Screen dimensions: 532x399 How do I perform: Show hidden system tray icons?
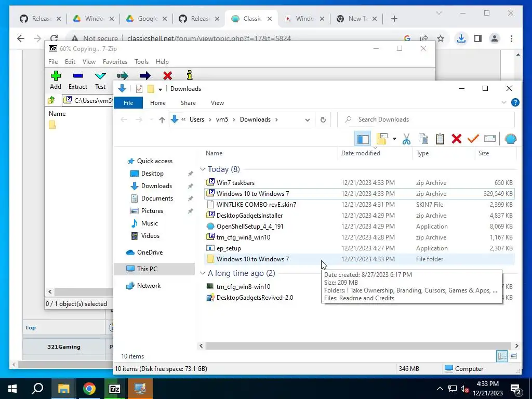tap(440, 389)
